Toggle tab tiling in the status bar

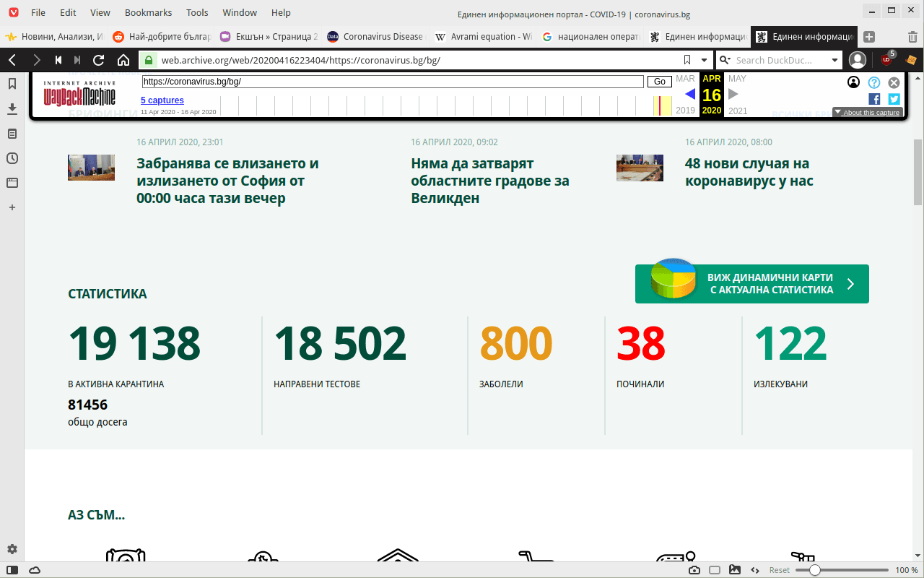tap(715, 570)
